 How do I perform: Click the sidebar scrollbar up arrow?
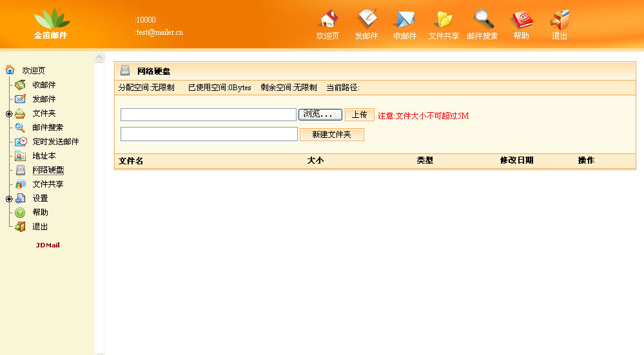point(99,57)
